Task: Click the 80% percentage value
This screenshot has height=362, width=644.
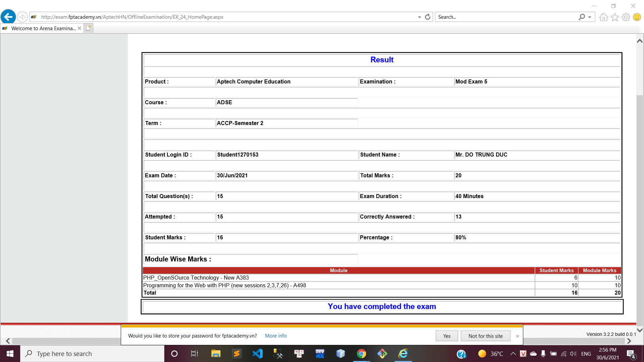Action: pyautogui.click(x=461, y=237)
